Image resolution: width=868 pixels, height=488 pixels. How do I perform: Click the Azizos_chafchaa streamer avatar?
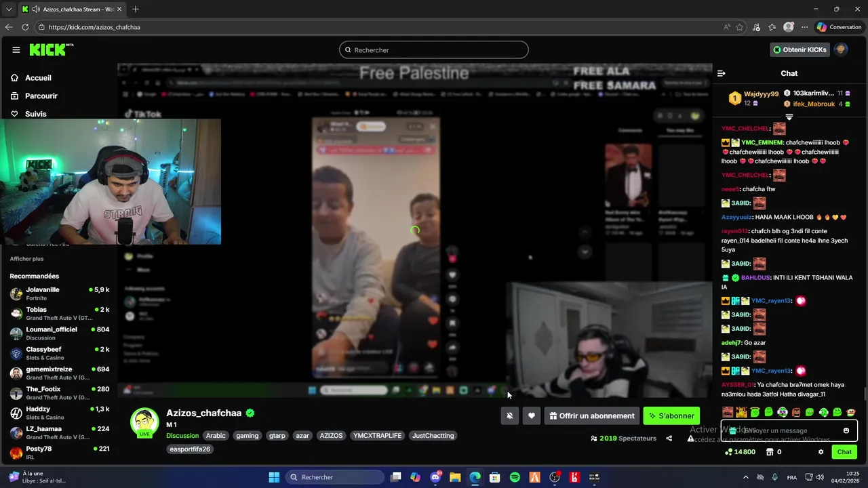tap(144, 422)
